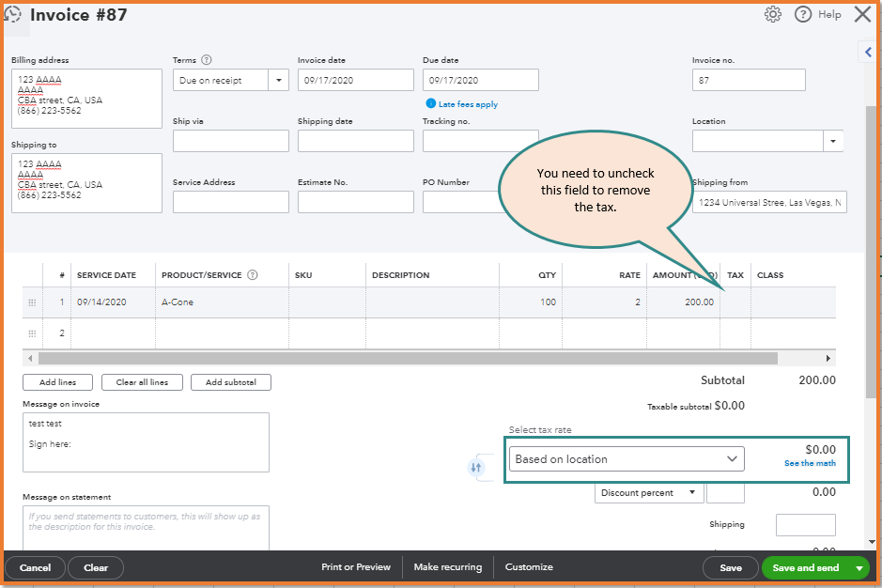
Task: Click the Invoice date field
Action: pyautogui.click(x=355, y=80)
